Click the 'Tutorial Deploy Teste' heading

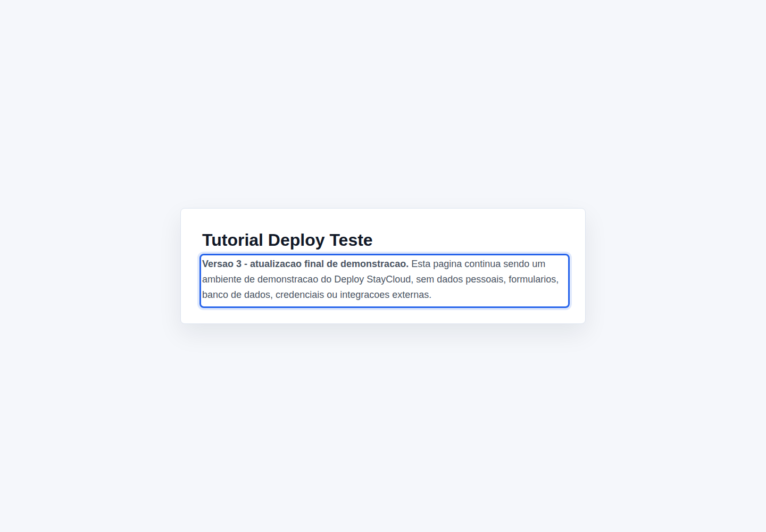click(287, 240)
